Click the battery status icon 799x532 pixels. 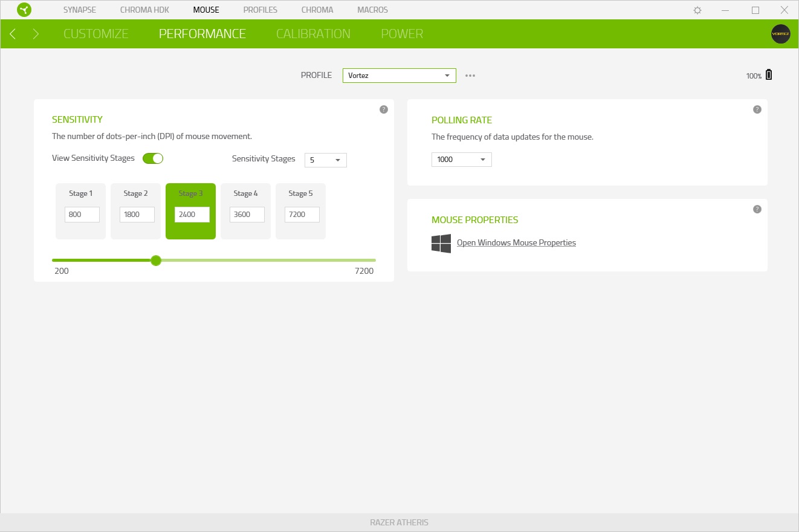769,75
